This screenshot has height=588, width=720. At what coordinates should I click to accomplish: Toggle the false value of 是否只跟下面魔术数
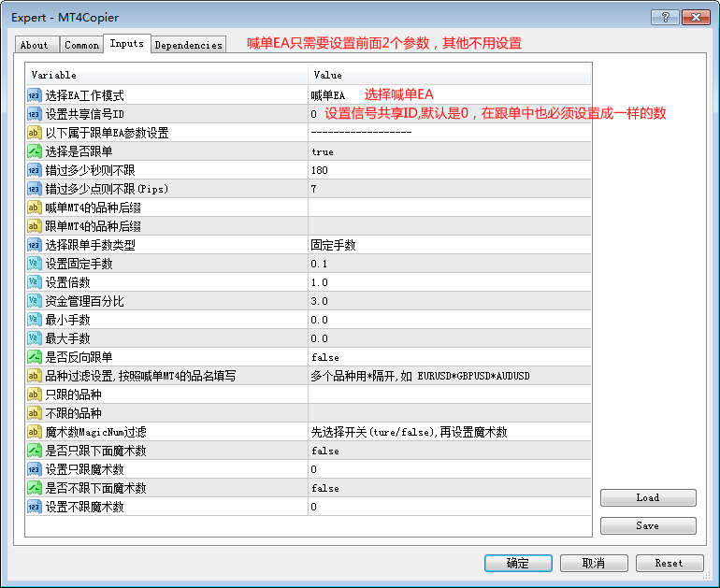pos(325,452)
